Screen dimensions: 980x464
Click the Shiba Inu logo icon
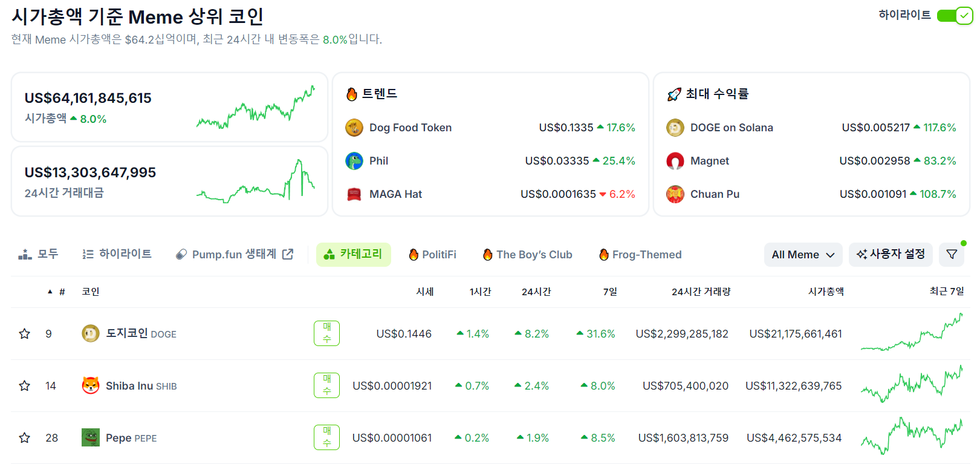pyautogui.click(x=91, y=385)
